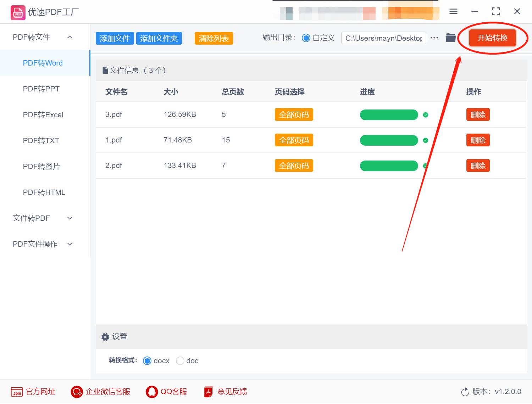Click the QQ客服 icon

coord(152,392)
